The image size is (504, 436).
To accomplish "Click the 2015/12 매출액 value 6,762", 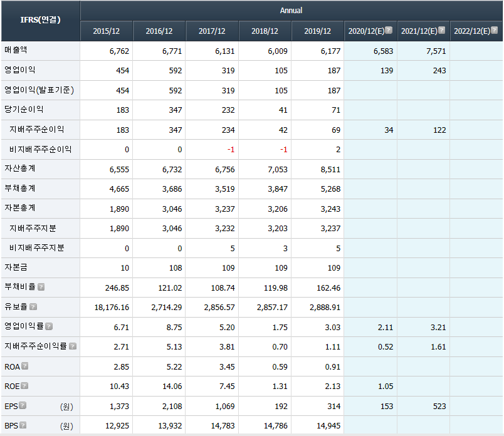I will click(x=119, y=51).
